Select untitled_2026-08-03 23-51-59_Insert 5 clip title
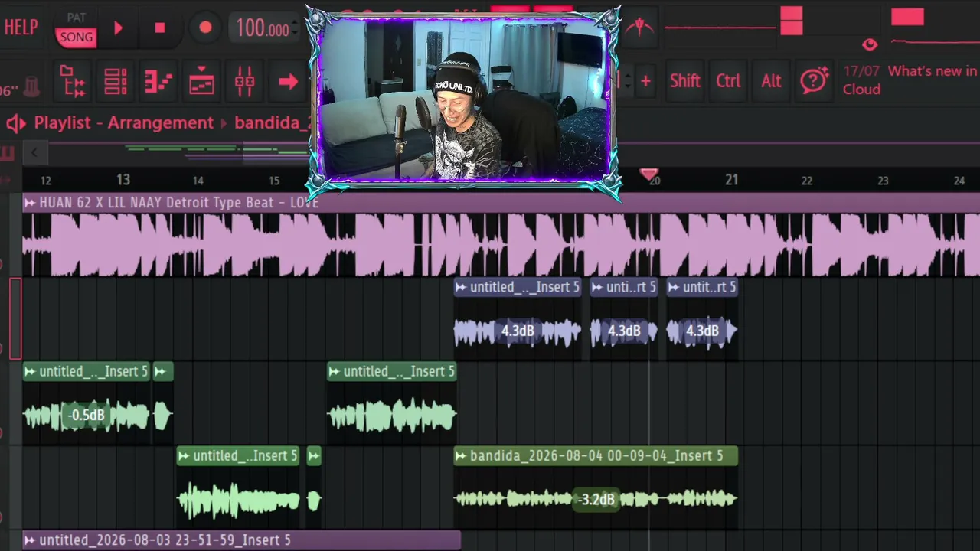This screenshot has width=980, height=551. point(165,540)
